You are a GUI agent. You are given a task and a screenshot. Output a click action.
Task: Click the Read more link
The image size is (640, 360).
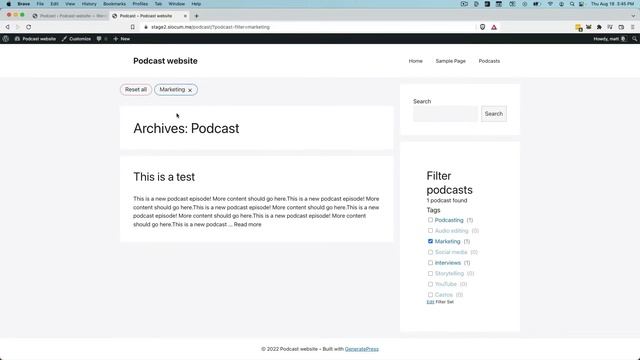pyautogui.click(x=247, y=224)
